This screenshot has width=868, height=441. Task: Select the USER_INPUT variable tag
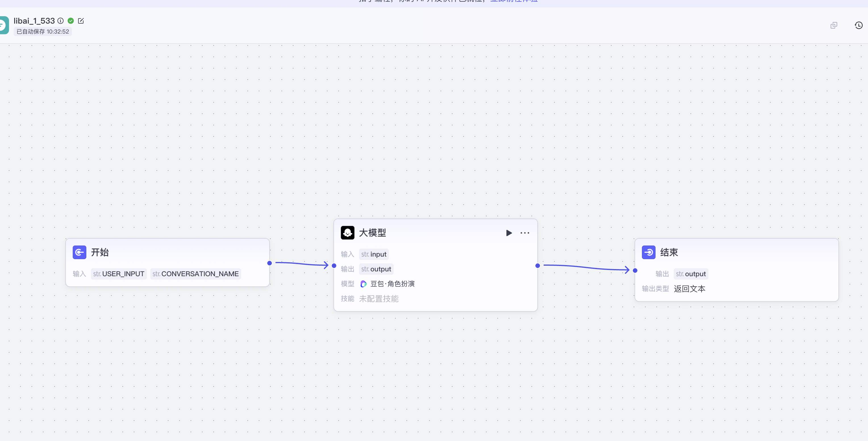[119, 274]
